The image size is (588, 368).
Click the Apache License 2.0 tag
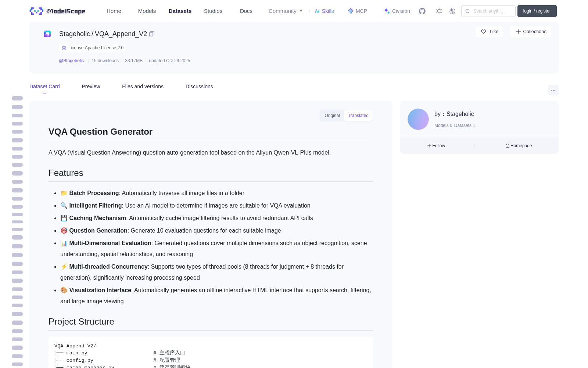[x=92, y=48]
